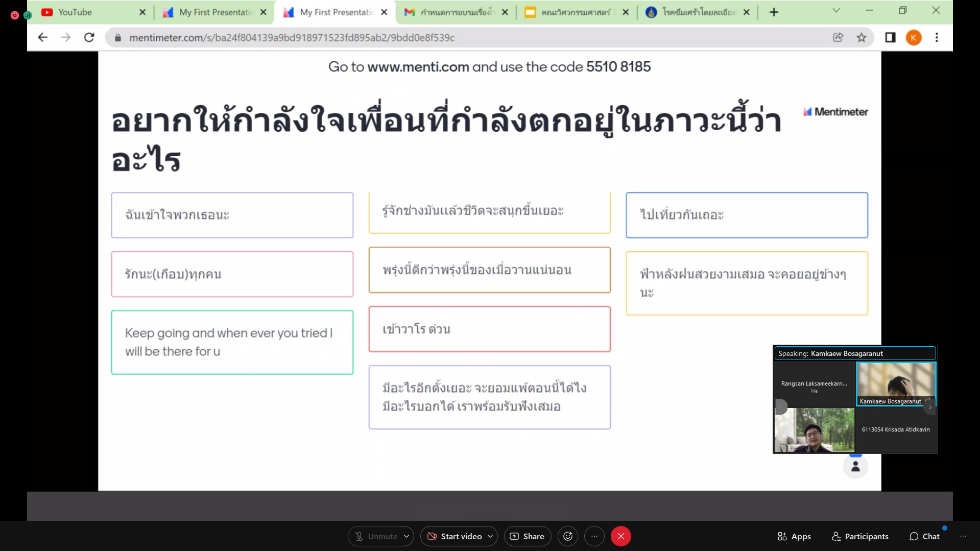
Task: Open the tab search dropdown chevron
Action: coord(836,11)
